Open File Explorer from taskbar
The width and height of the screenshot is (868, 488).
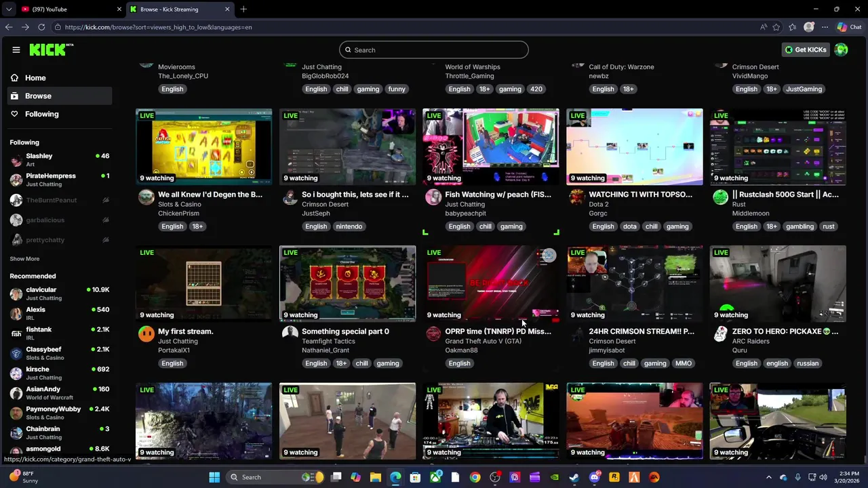coord(376,477)
